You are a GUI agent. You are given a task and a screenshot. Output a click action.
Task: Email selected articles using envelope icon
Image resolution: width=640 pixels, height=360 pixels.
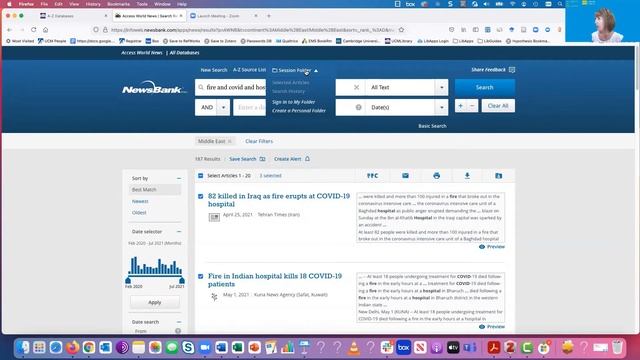[x=405, y=176]
